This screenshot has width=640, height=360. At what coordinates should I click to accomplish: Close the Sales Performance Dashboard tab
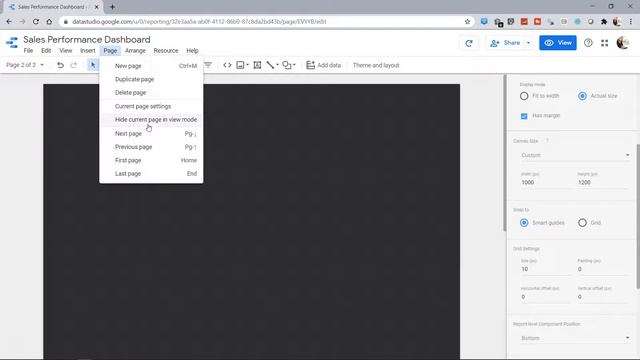(x=97, y=7)
